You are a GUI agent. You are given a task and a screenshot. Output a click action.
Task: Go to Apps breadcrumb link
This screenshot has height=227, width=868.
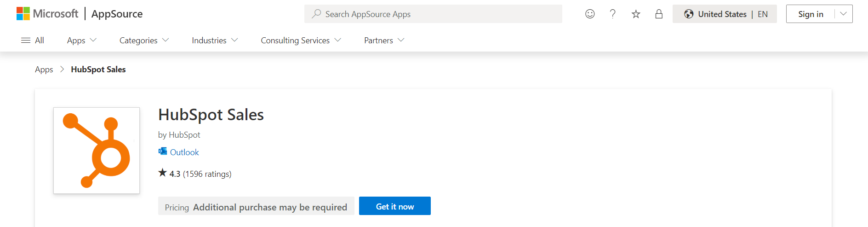[44, 70]
